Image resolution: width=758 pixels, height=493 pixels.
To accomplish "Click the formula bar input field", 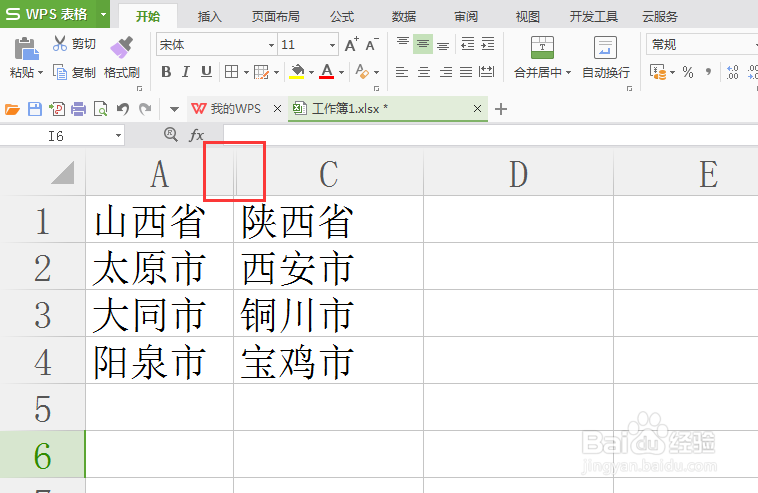I will coord(490,135).
